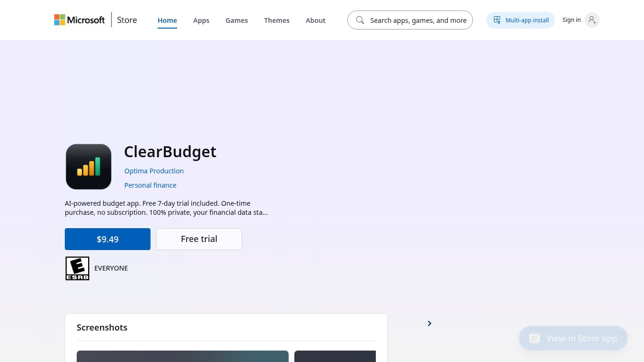
Task: Go to the Games tab
Action: [x=237, y=20]
